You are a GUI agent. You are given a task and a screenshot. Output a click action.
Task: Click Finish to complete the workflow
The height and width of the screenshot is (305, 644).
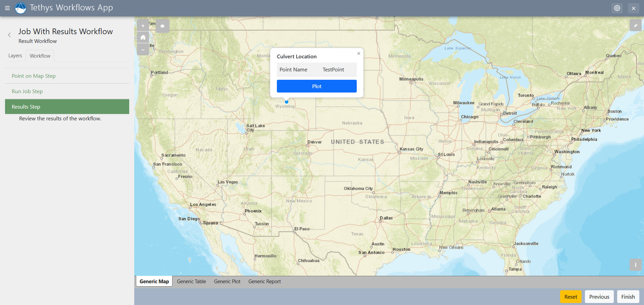tap(628, 296)
